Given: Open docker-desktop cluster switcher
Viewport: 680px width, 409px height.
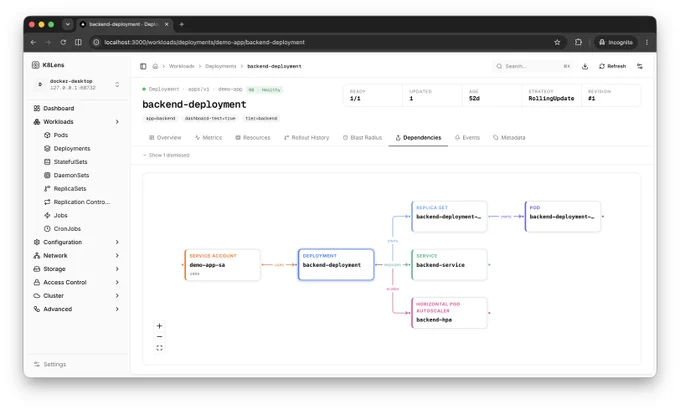Looking at the screenshot, I should click(x=77, y=85).
